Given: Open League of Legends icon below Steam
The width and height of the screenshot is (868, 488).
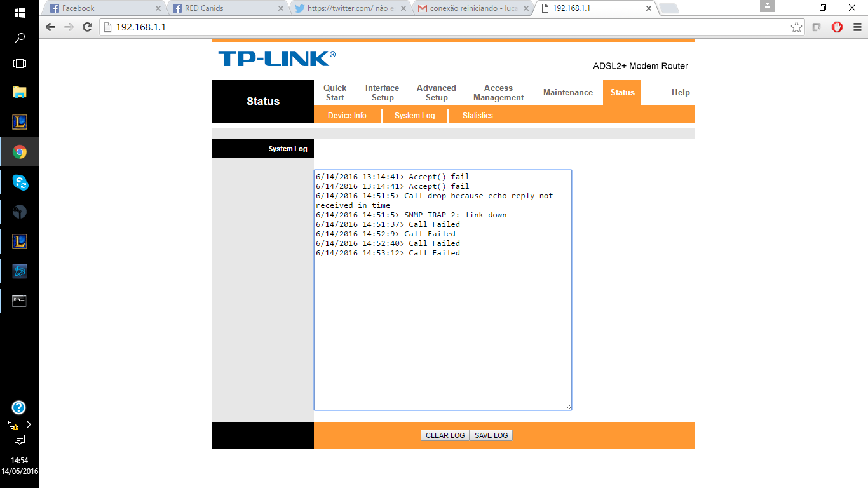Looking at the screenshot, I should [19, 241].
